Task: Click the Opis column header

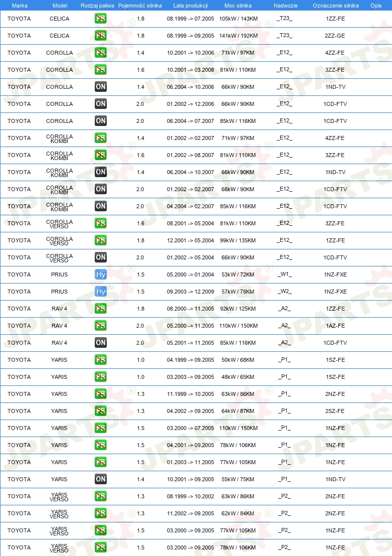Action: [x=376, y=6]
